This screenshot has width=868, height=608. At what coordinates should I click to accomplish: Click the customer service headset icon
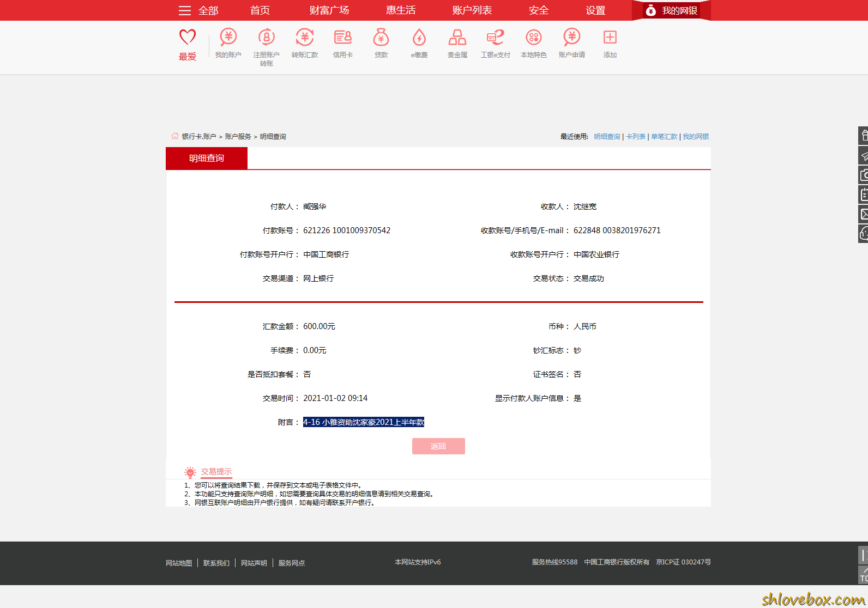click(x=864, y=234)
